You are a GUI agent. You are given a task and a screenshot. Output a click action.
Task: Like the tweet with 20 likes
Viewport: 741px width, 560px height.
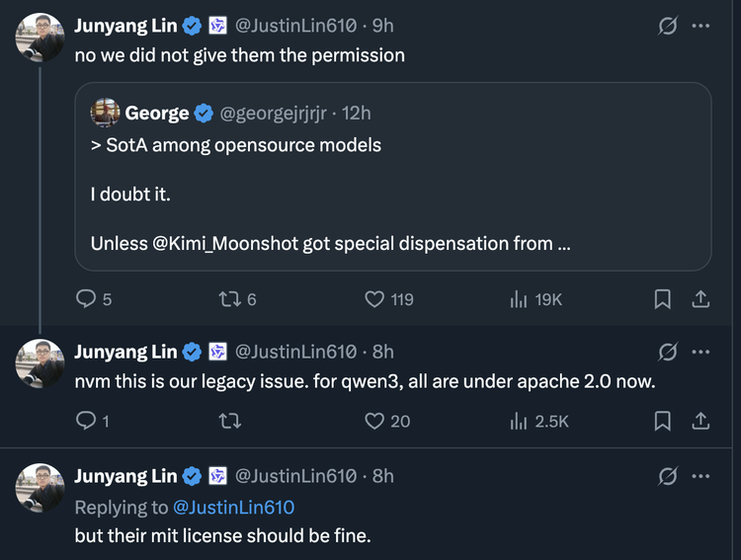(374, 421)
